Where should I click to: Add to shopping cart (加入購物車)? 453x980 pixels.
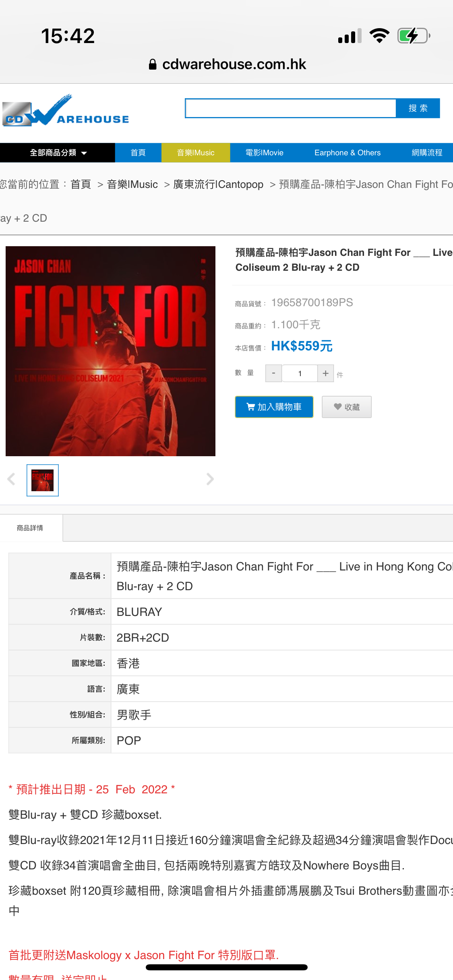[x=274, y=407]
